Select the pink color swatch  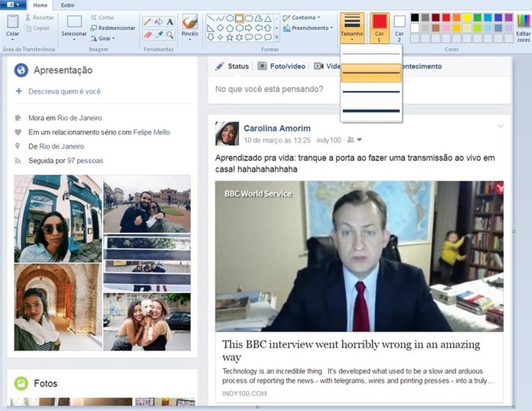coord(446,28)
